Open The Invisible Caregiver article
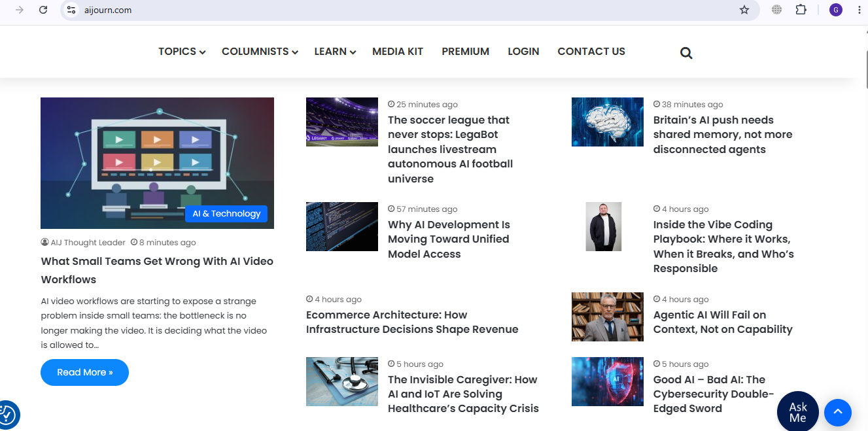The width and height of the screenshot is (868, 431). 463,394
